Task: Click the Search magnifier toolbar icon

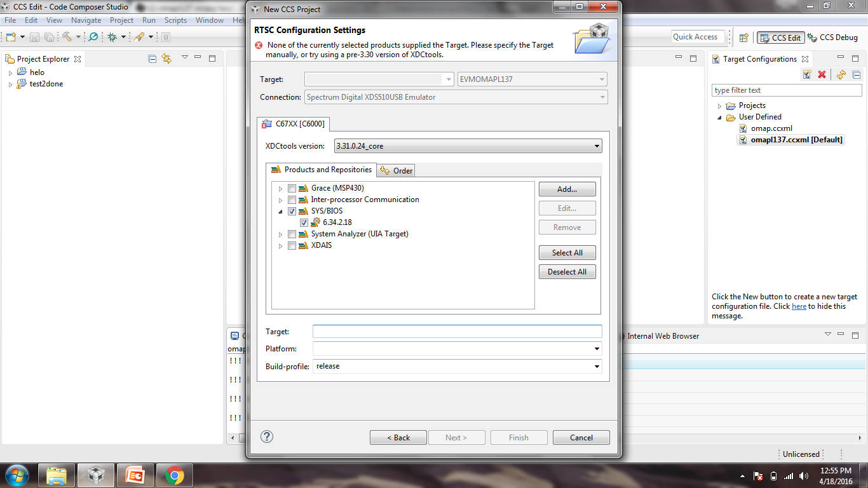Action: point(93,37)
